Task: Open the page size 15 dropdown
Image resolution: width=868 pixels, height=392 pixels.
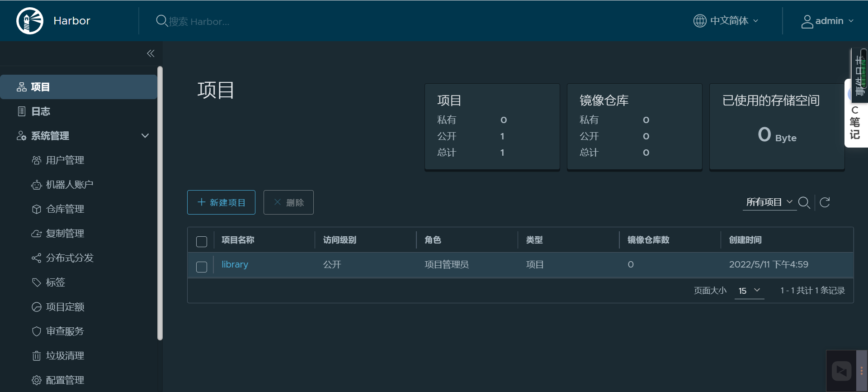Action: click(749, 291)
